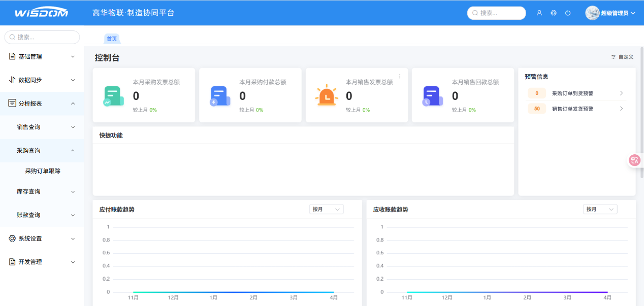Collapse the 分析报表 menu chevron
This screenshot has width=644, height=306.
coord(73,104)
